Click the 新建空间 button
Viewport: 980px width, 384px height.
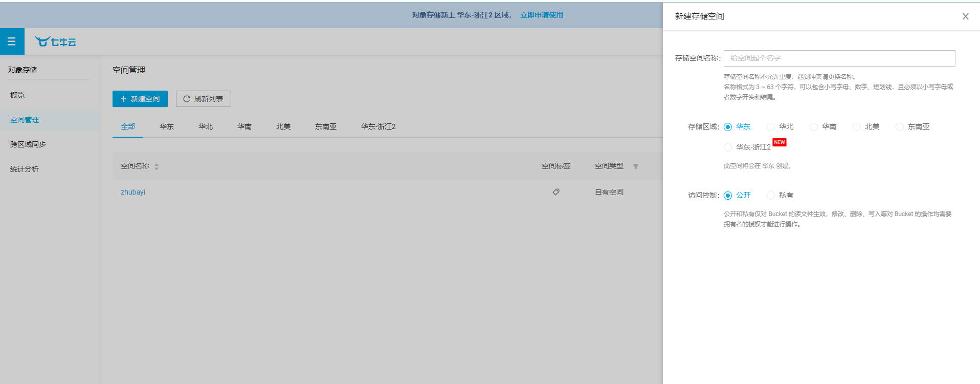coord(140,99)
